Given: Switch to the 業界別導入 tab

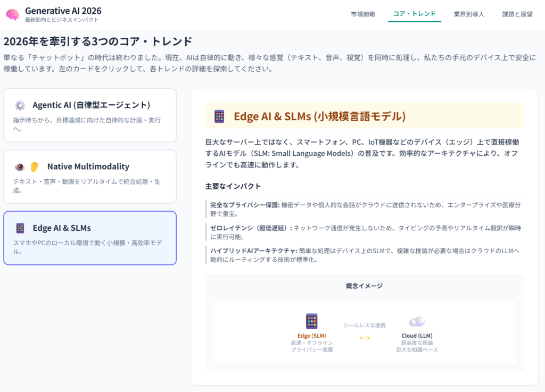Looking at the screenshot, I should coord(469,14).
